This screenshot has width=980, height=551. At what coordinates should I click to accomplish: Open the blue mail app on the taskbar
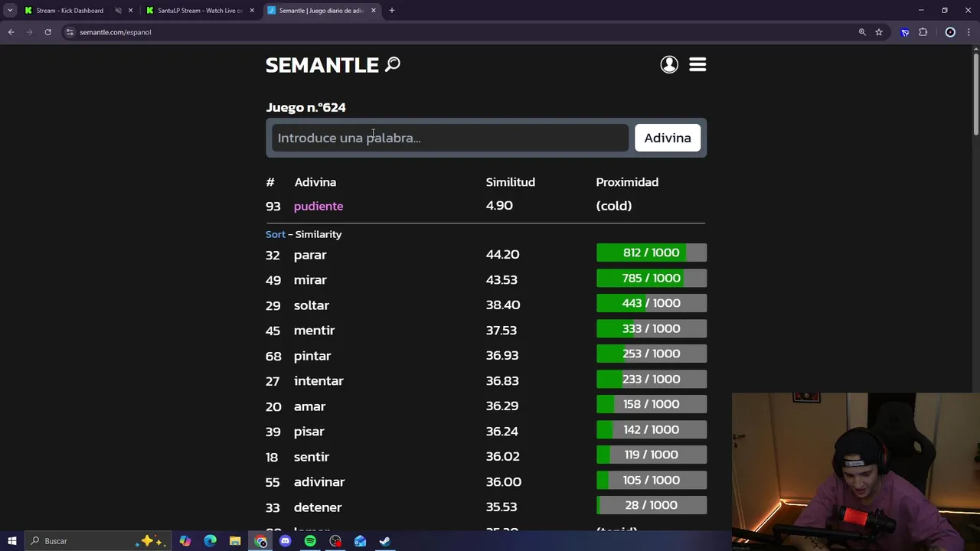click(360, 541)
